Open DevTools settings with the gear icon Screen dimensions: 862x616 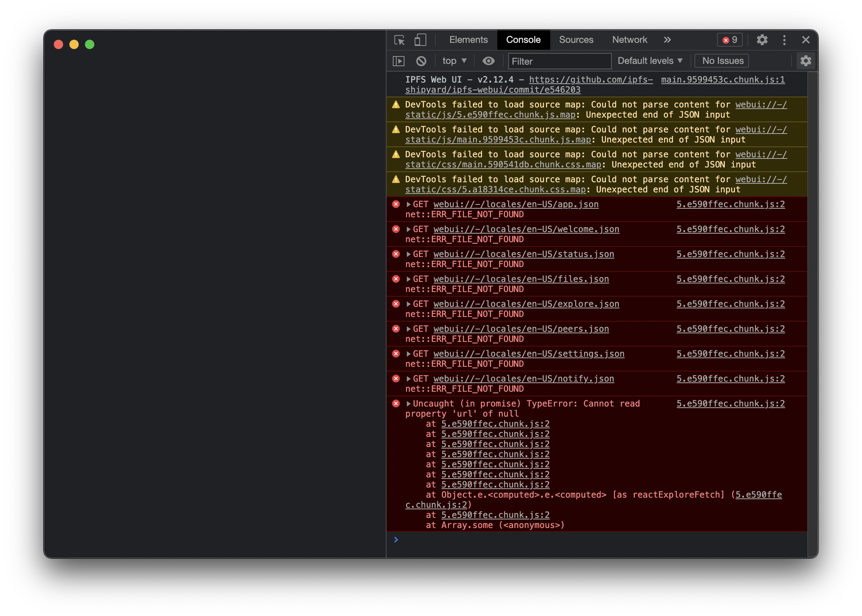762,40
